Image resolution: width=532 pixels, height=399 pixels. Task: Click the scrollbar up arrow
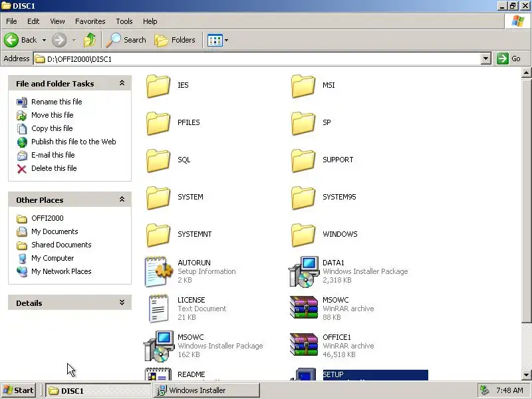[526, 72]
